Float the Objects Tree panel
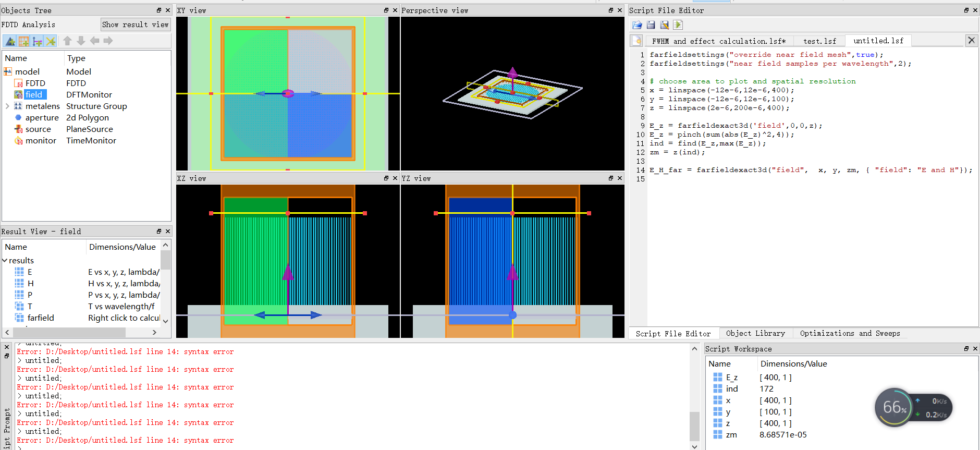The width and height of the screenshot is (980, 450). (x=159, y=10)
